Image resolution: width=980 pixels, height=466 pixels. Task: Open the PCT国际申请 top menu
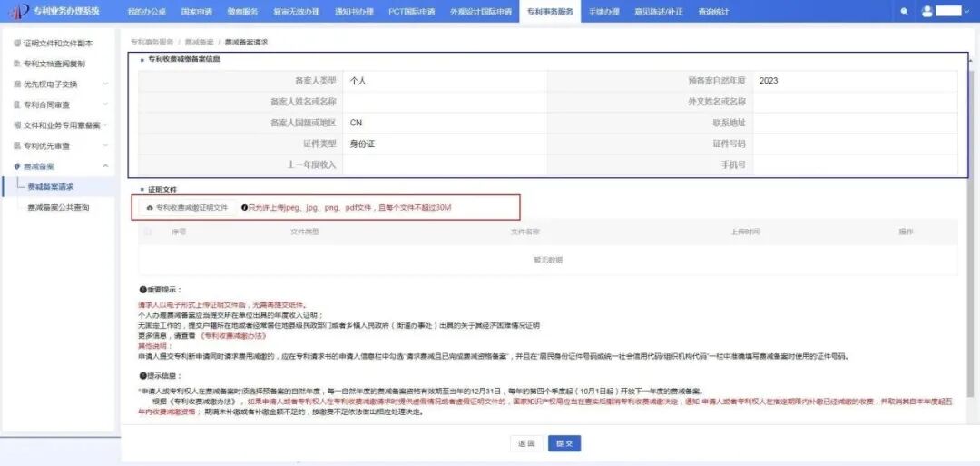[x=411, y=11]
